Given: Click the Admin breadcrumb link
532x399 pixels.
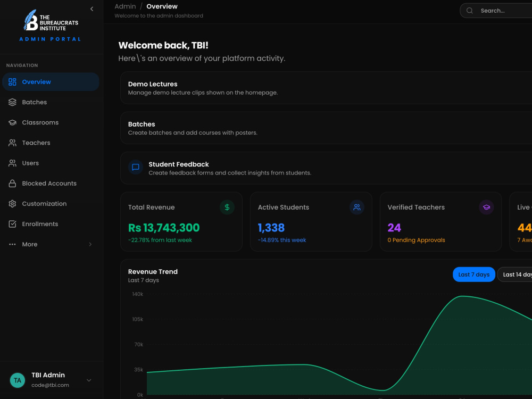Looking at the screenshot, I should 125,6.
